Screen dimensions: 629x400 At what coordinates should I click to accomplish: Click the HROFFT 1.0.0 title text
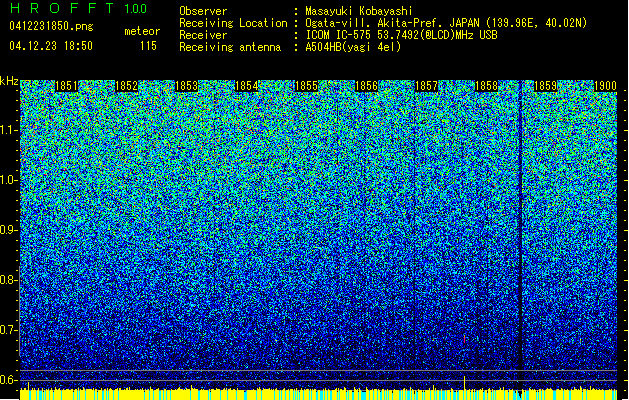tap(78, 8)
